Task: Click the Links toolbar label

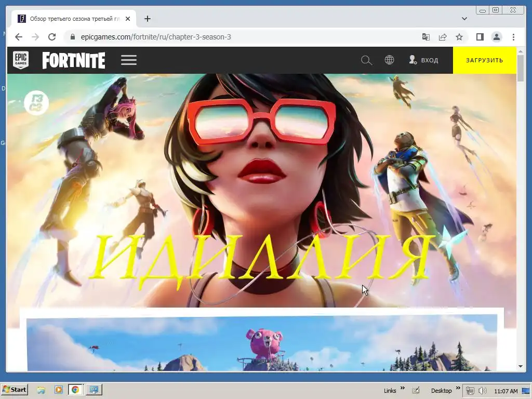Action: click(x=390, y=391)
